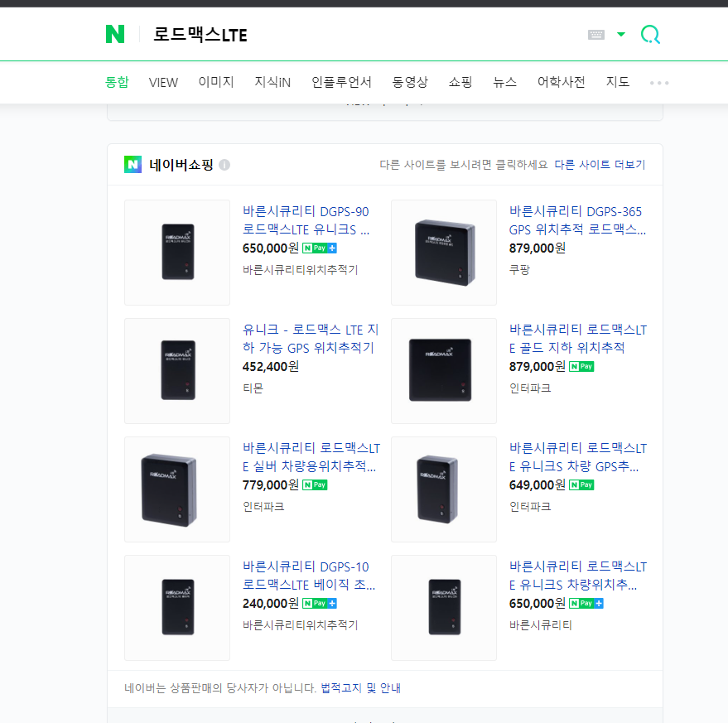The image size is (728, 723).
Task: Select the 통합 tab
Action: pos(117,82)
